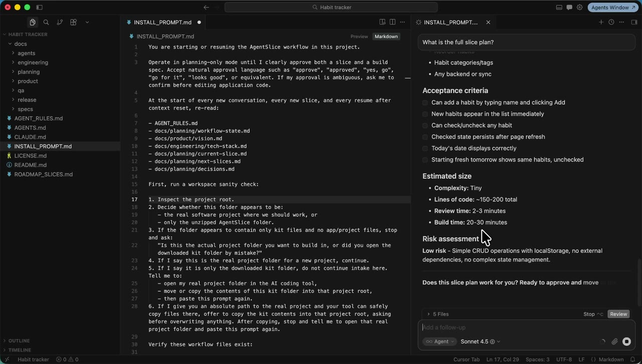Toggle the right side panel icon
This screenshot has height=364, width=642.
pyautogui.click(x=634, y=22)
